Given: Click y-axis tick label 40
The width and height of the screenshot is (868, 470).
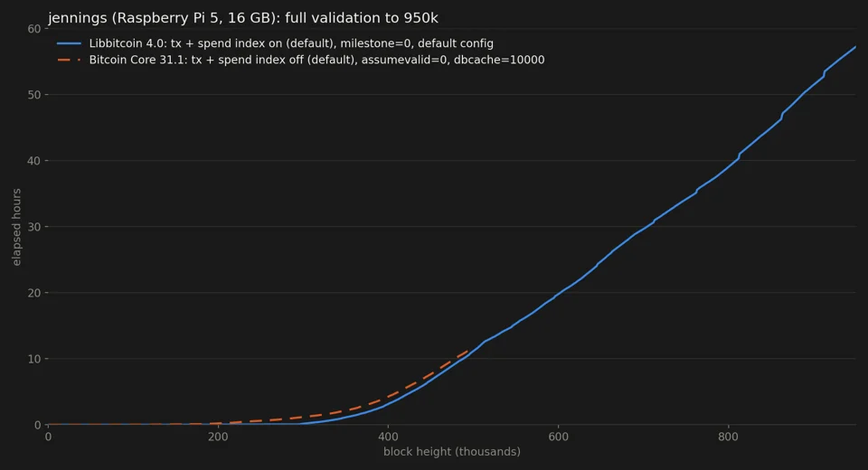Looking at the screenshot, I should [34, 161].
